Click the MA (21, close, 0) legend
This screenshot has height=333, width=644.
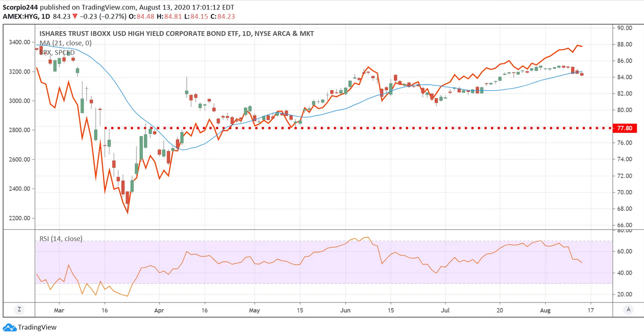coord(66,43)
